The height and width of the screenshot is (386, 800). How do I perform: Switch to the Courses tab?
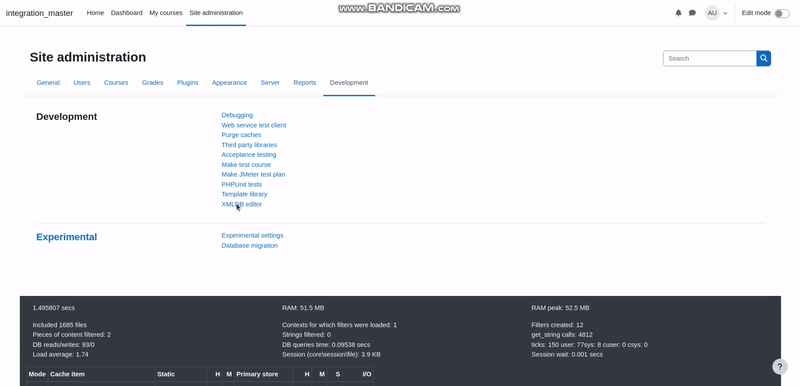point(116,83)
